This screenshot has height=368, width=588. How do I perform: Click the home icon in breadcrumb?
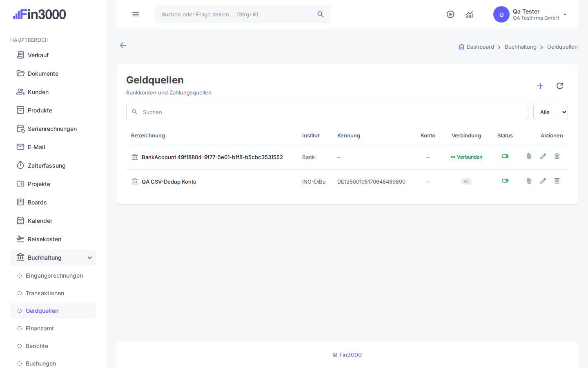[x=461, y=47]
